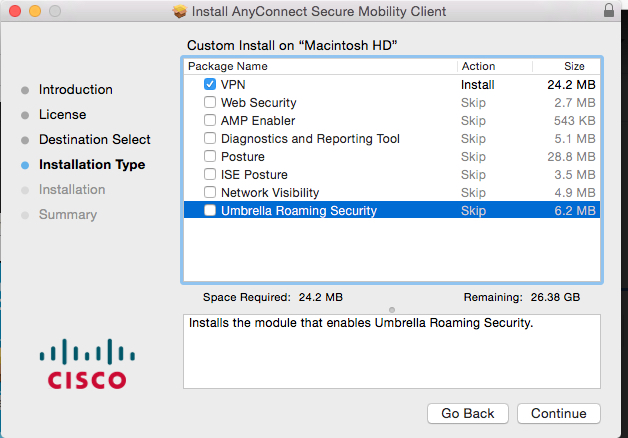Check the ISE Posture checkbox
This screenshot has width=628, height=438.
tap(210, 174)
